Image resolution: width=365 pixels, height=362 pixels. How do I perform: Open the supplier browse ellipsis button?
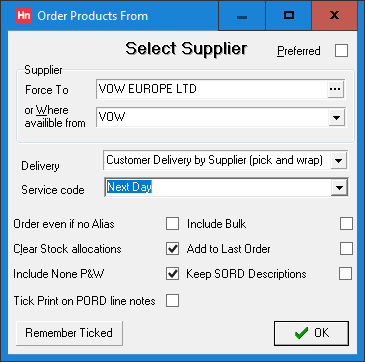tap(335, 89)
